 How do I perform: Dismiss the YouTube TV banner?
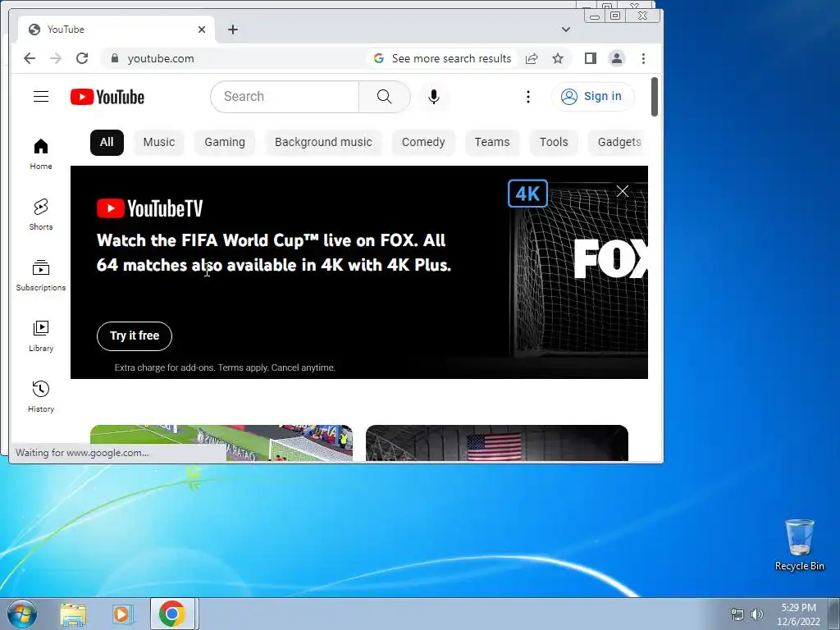622,191
